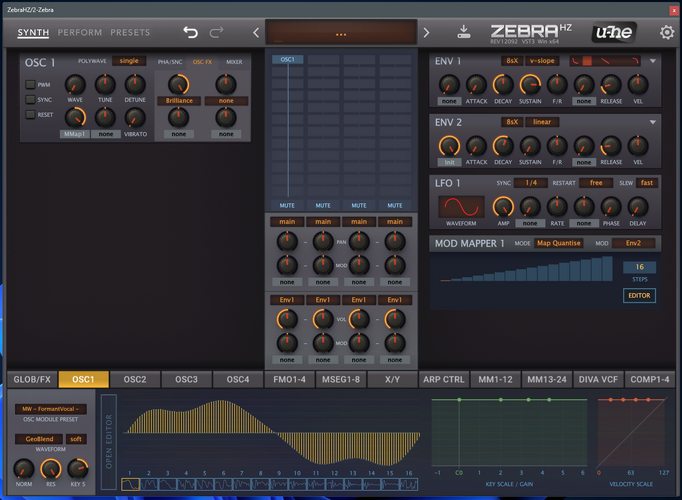The image size is (682, 500).
Task: Click the ENV 1 SUSTAIN knob
Action: point(530,85)
